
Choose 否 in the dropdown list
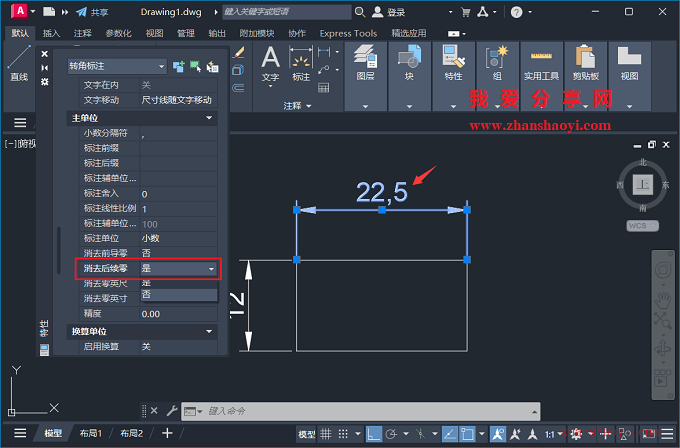click(178, 294)
